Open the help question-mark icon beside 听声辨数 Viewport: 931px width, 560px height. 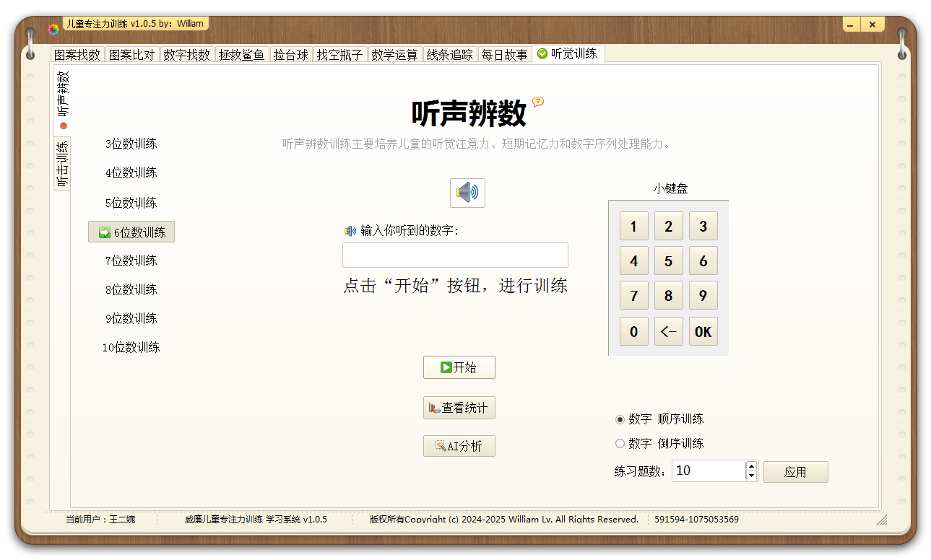(538, 102)
